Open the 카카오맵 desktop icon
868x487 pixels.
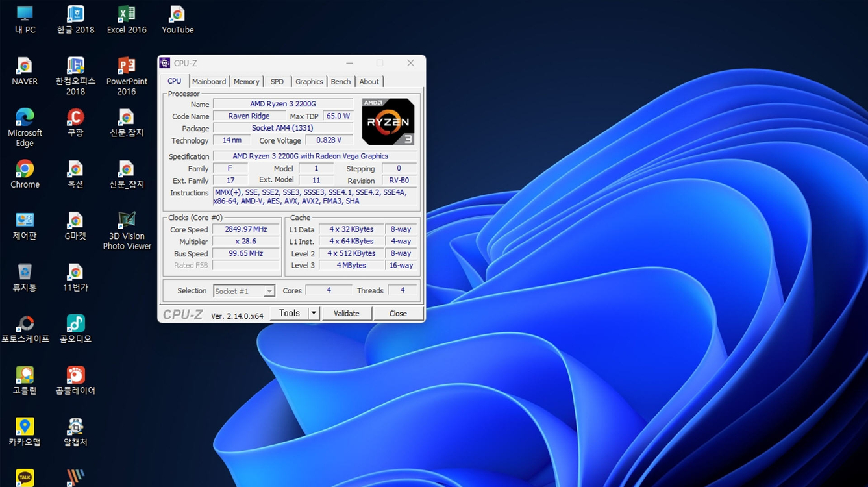[25, 432]
